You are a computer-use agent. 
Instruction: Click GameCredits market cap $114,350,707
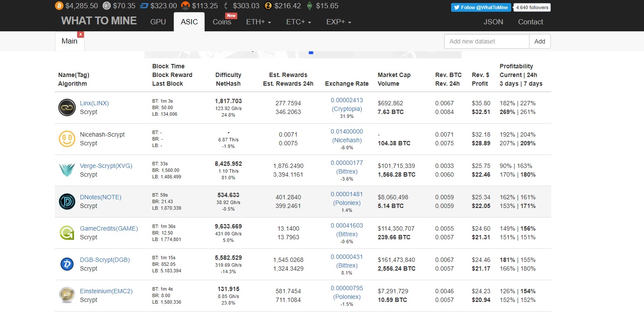[396, 228]
